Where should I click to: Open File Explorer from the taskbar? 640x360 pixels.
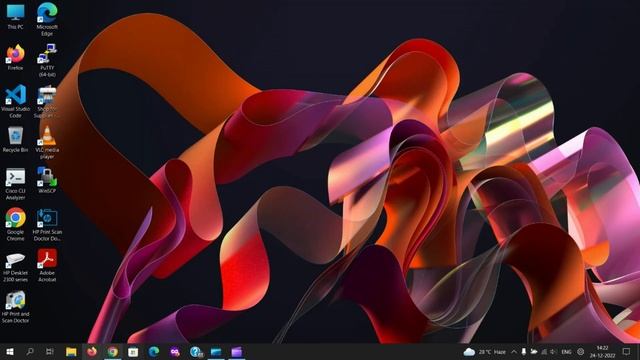pyautogui.click(x=71, y=351)
